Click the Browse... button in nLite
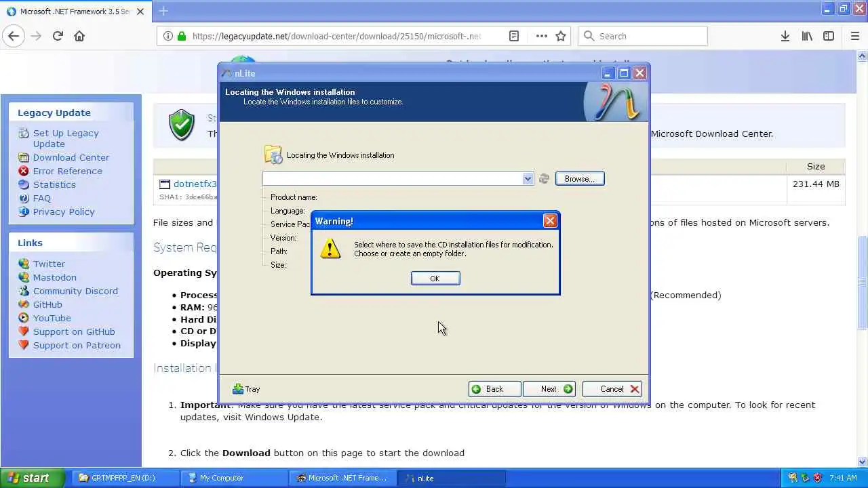 [580, 179]
